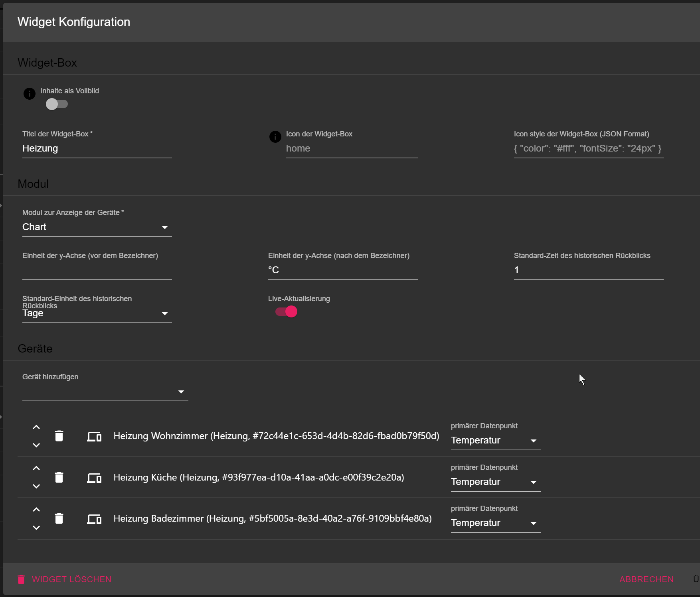
Task: Open primärer Datenpunkt dropdown for Badezimmer
Action: pyautogui.click(x=496, y=523)
